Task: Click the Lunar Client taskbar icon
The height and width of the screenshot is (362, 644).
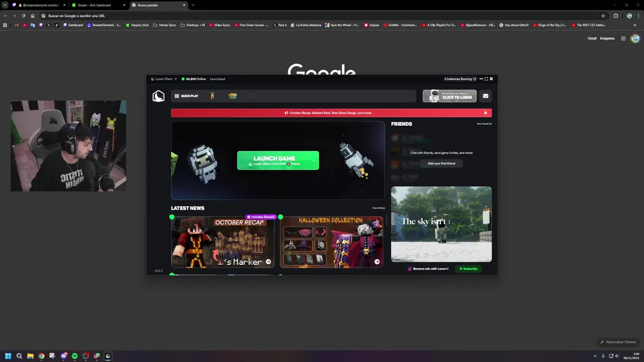Action: tap(108, 356)
